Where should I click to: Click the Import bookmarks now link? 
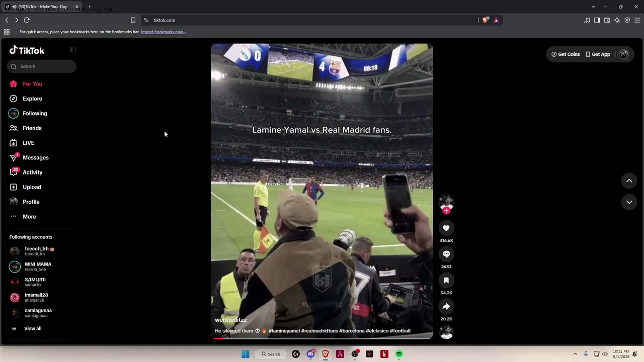coord(163,32)
